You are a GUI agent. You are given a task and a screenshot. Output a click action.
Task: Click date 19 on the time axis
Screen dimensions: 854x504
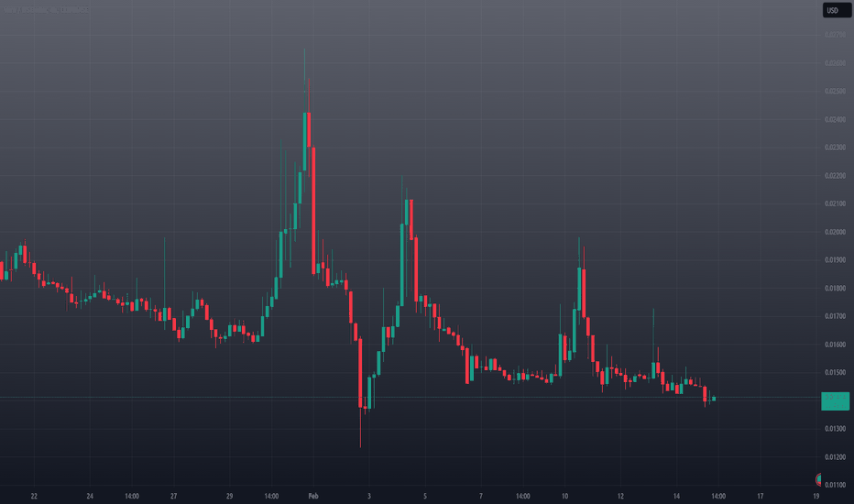click(x=816, y=496)
